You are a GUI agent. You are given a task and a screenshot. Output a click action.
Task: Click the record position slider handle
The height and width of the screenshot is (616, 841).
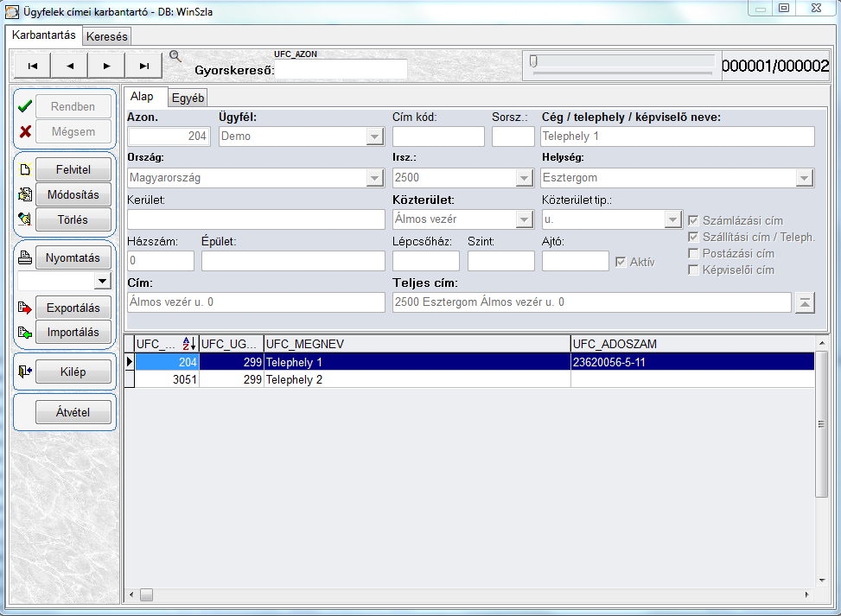point(533,61)
